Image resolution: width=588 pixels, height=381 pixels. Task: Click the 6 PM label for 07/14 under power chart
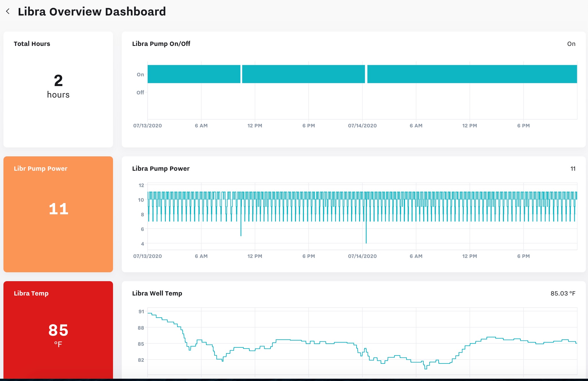(x=523, y=256)
